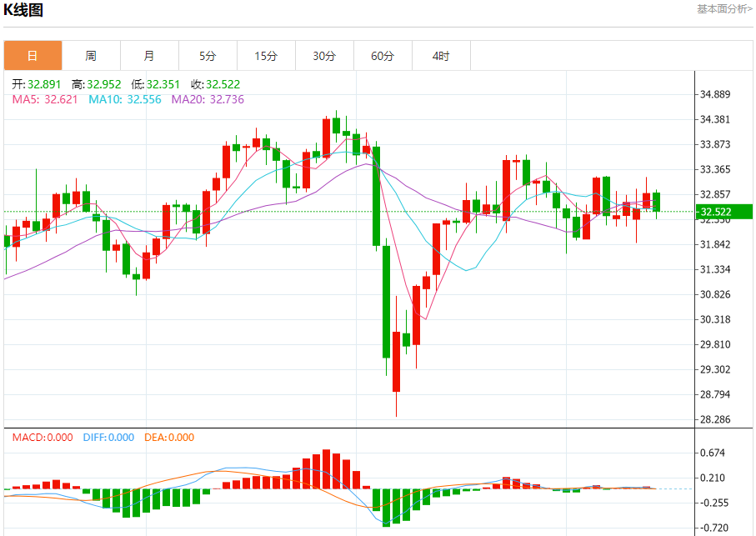Select the 日 daily chart tab

pyautogui.click(x=33, y=56)
